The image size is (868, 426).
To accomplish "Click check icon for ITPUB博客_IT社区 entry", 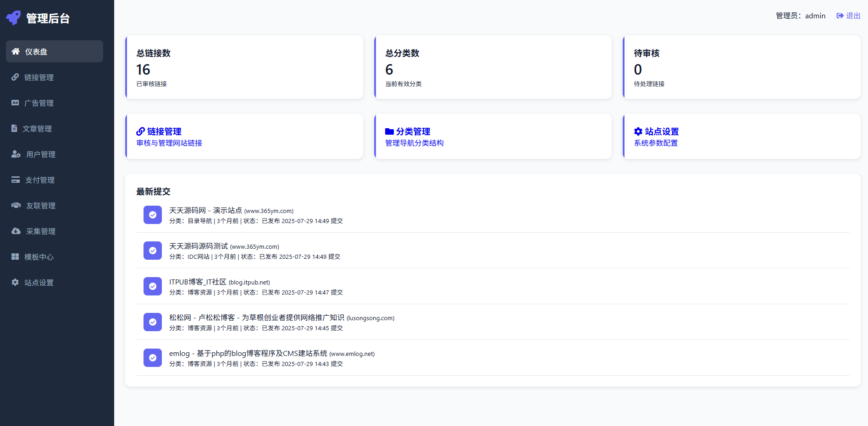I will (x=153, y=286).
